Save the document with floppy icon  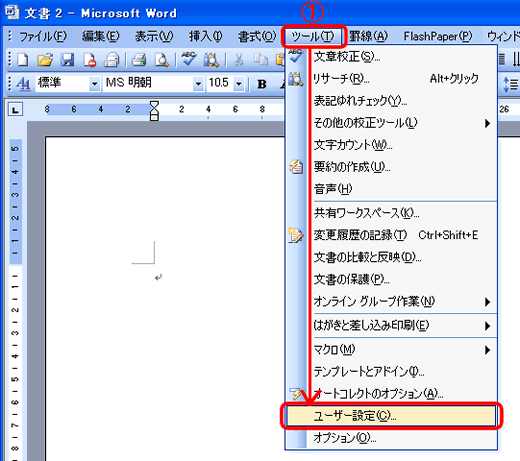(67, 60)
